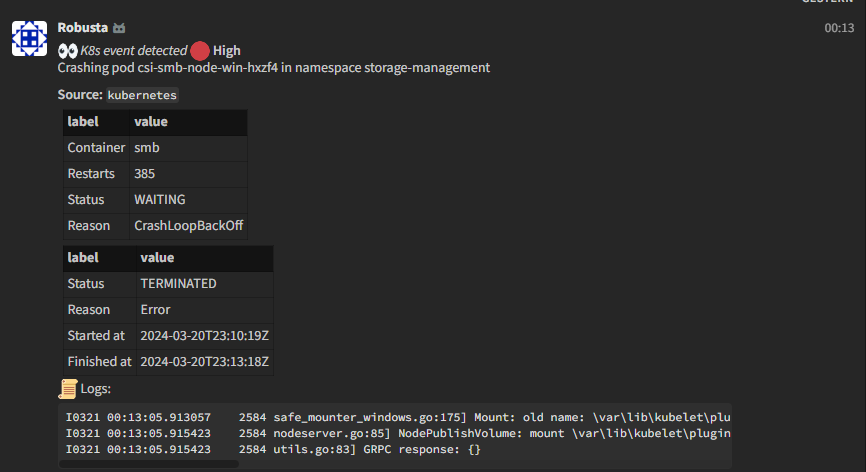Click the TERMINATED status value
Image resolution: width=866 pixels, height=472 pixels.
178,284
